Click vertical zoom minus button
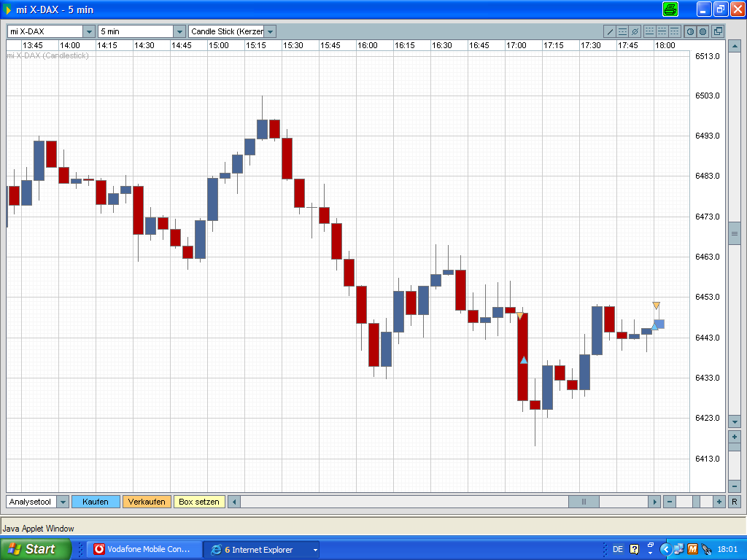Image resolution: width=747 pixels, height=560 pixels. coord(734,486)
